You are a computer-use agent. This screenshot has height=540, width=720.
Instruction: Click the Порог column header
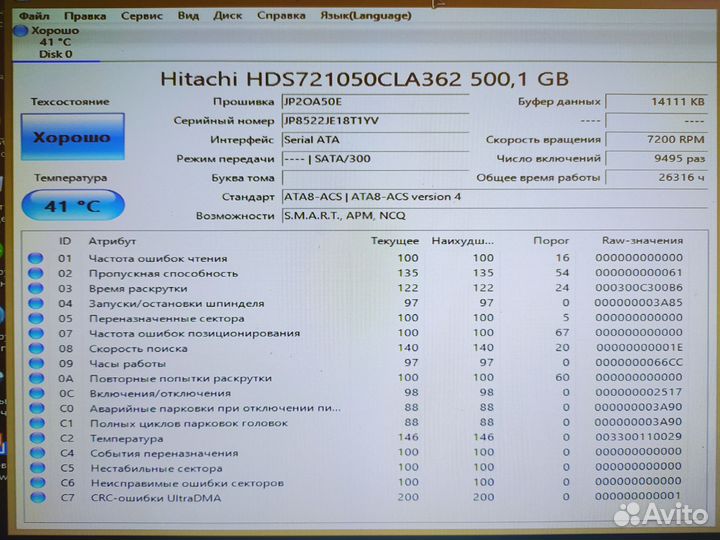click(x=551, y=241)
